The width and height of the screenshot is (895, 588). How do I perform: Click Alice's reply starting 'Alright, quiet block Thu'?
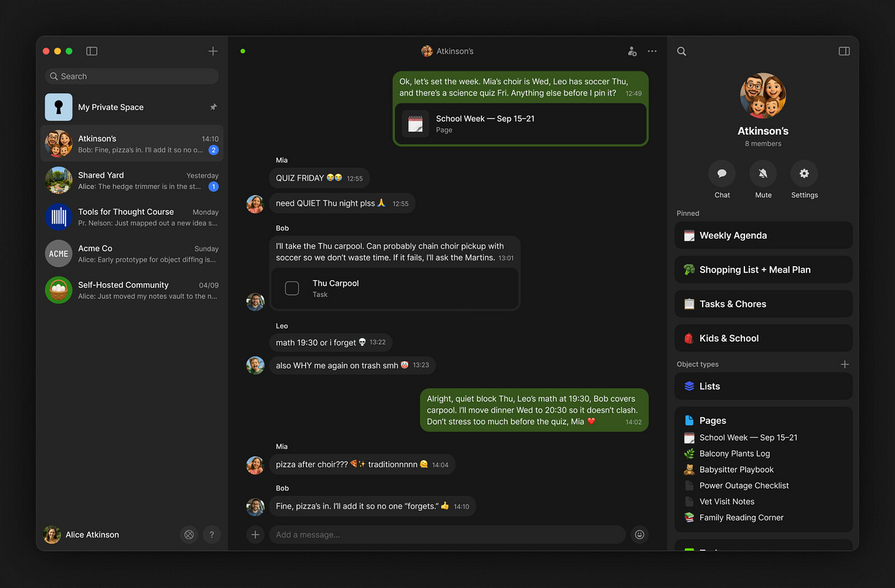[534, 410]
